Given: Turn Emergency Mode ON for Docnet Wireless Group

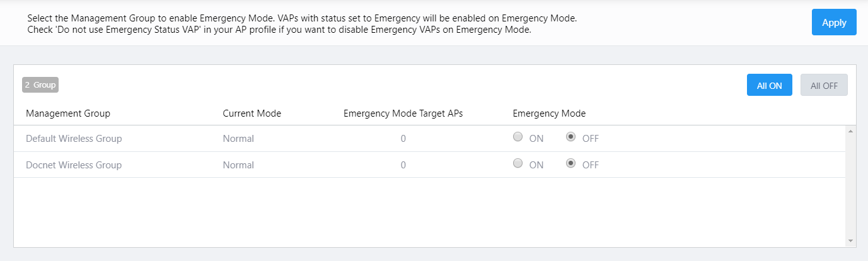Looking at the screenshot, I should (518, 163).
